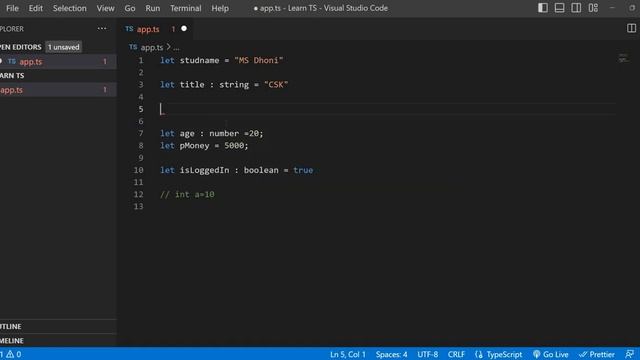Viewport: 640px width, 360px height.
Task: Click the string "CSK" on line 3
Action: (x=276, y=84)
